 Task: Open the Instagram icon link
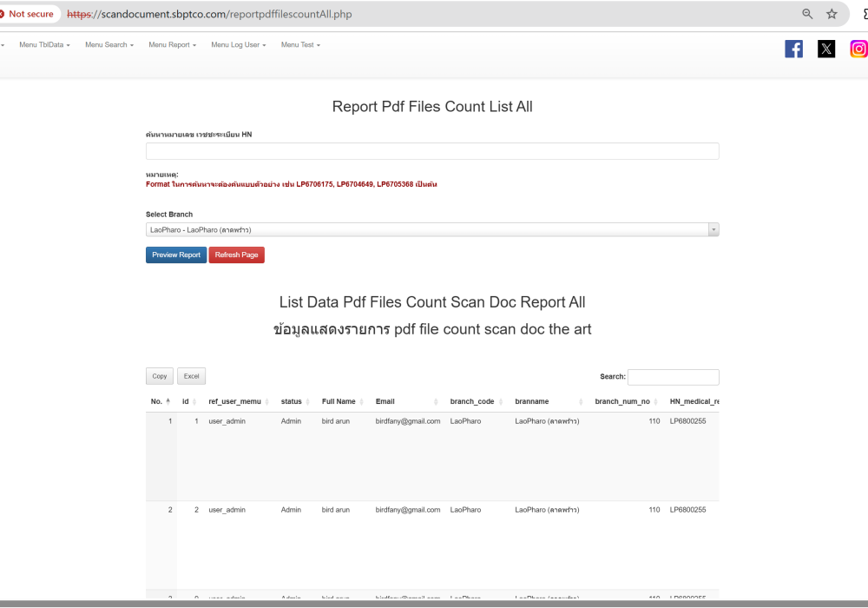click(x=858, y=50)
